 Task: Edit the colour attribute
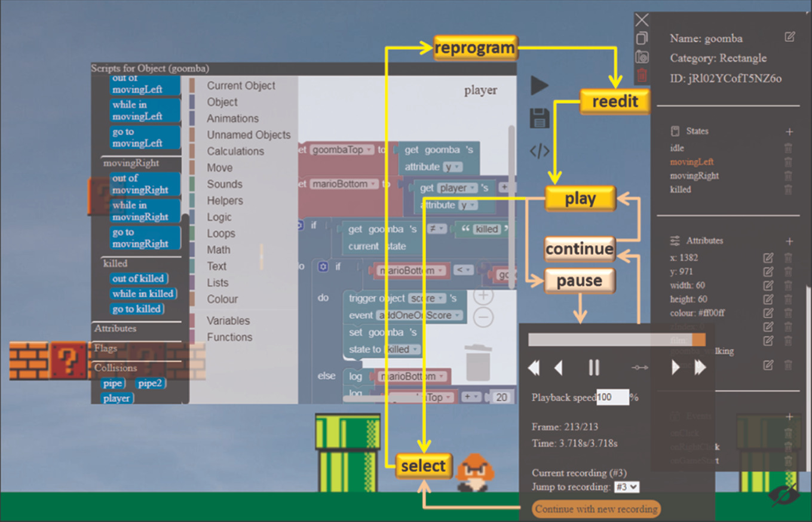(768, 313)
